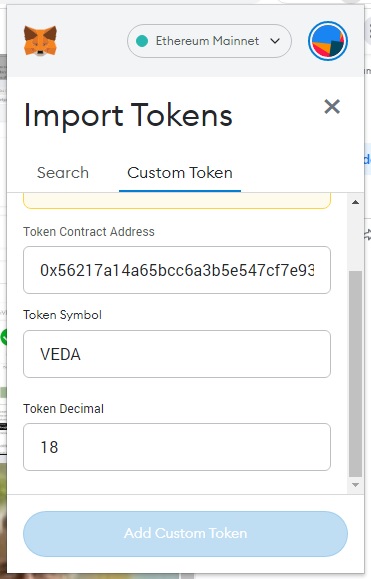Click the Import Tokens heading

128,116
